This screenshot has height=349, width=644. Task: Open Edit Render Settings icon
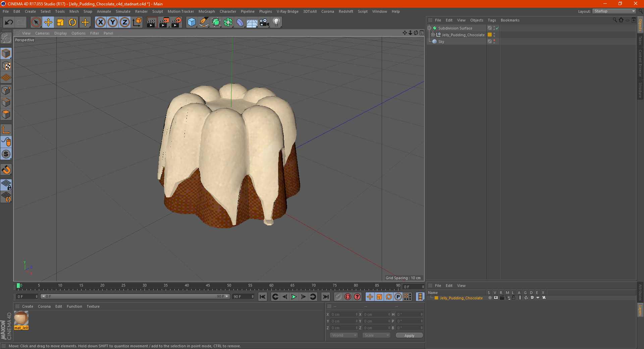click(176, 22)
